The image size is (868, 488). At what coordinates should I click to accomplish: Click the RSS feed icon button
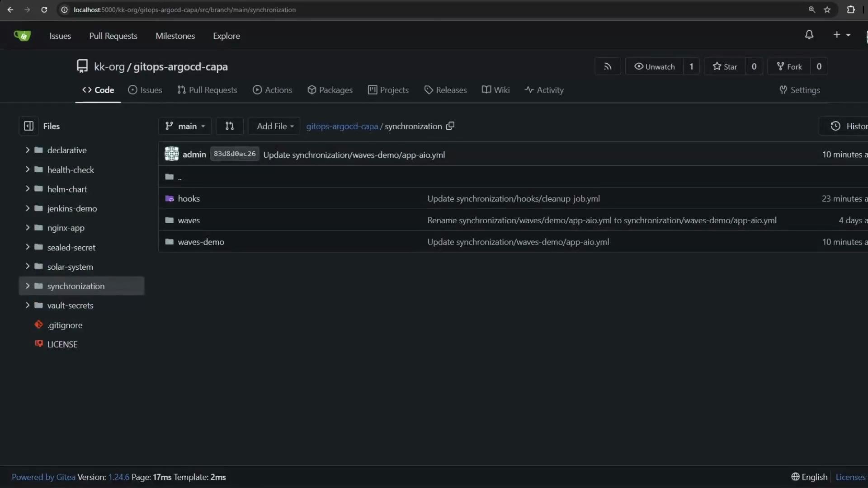coord(608,66)
